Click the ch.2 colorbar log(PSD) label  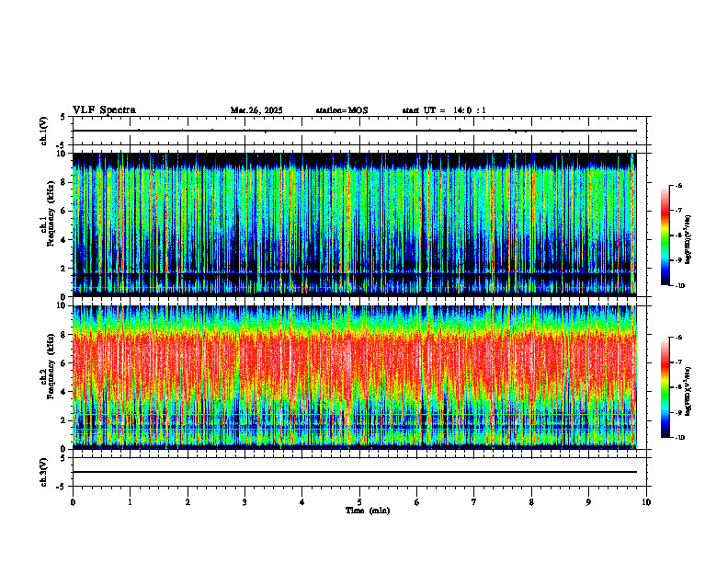point(688,391)
